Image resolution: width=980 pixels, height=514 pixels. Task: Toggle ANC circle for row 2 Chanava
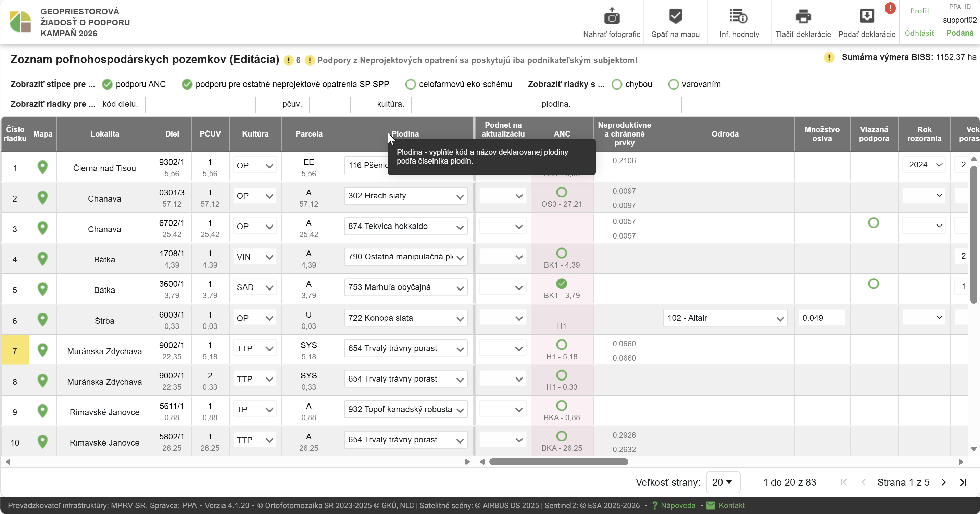561,192
